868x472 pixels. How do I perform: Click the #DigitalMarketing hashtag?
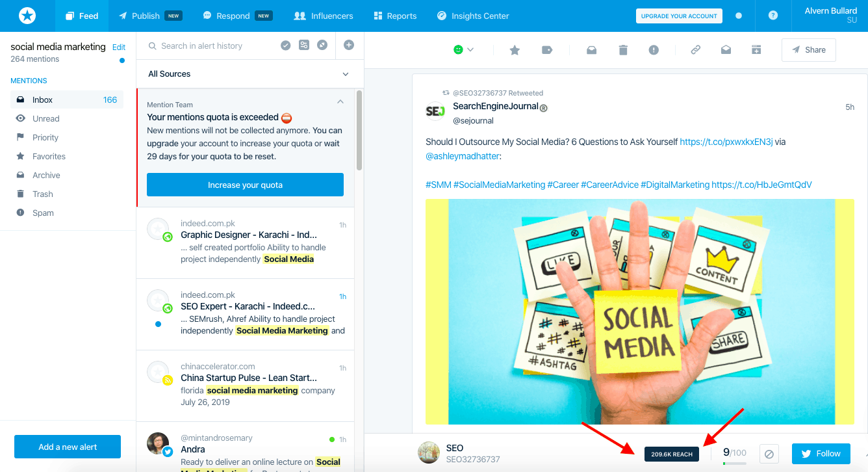coord(675,185)
